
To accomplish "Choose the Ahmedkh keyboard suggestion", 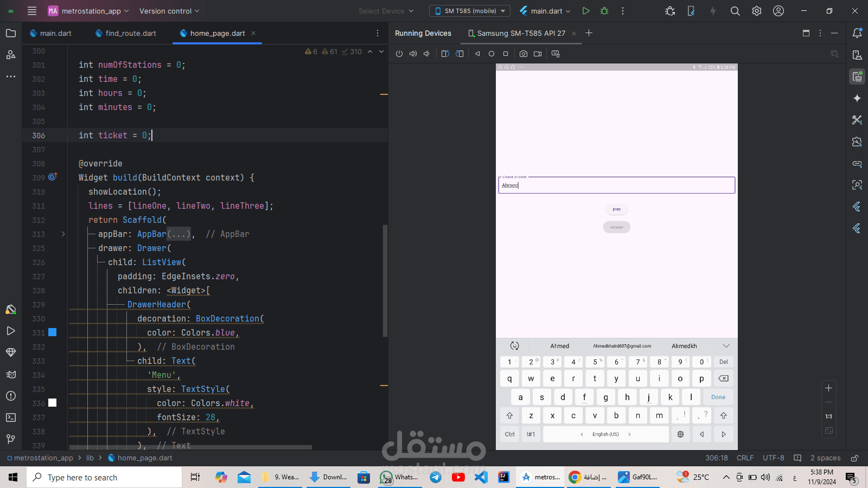I will pyautogui.click(x=684, y=346).
